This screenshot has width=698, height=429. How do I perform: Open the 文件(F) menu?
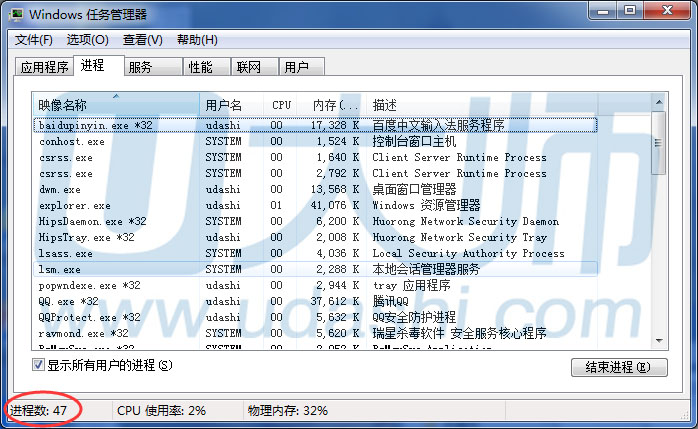[34, 40]
